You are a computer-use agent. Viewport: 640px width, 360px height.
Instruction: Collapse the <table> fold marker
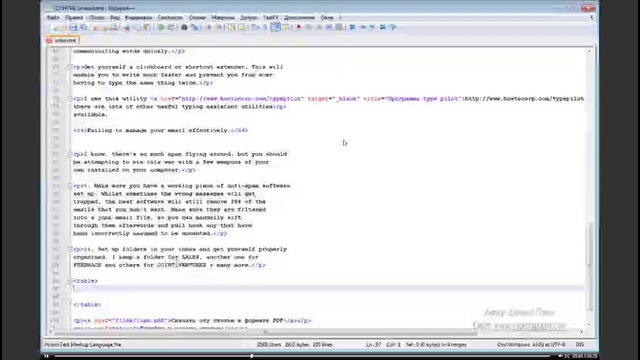point(70,281)
